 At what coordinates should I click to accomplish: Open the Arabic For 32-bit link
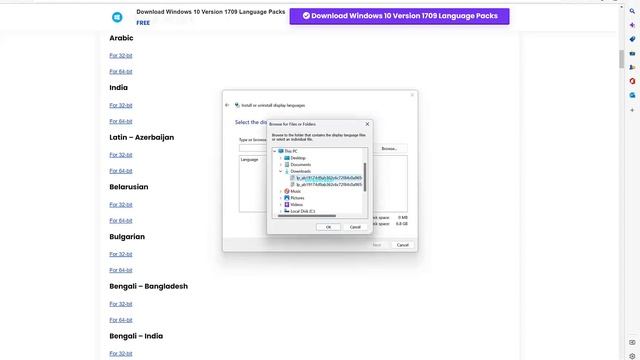[121, 56]
